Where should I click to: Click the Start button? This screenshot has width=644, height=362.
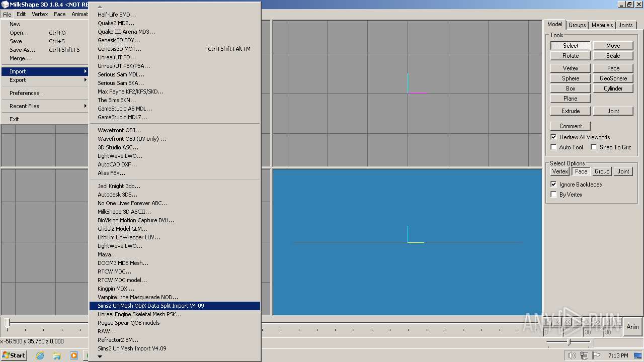(14, 355)
